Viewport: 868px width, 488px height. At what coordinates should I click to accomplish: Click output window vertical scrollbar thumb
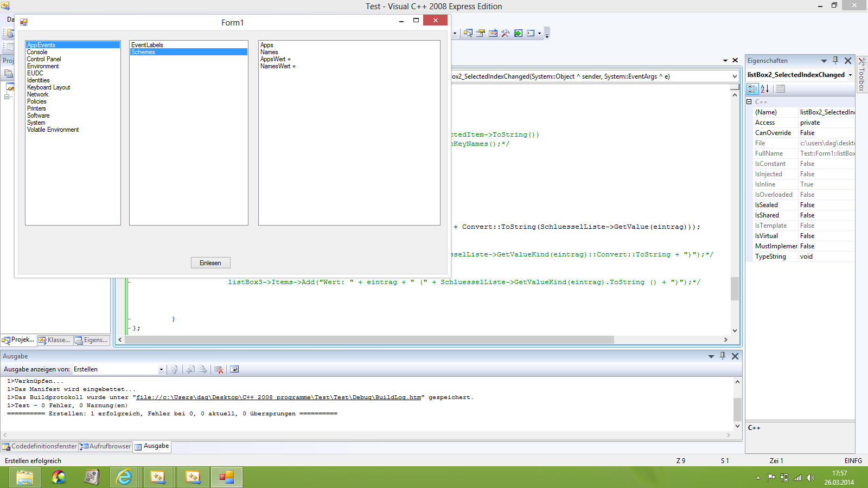tap(737, 409)
